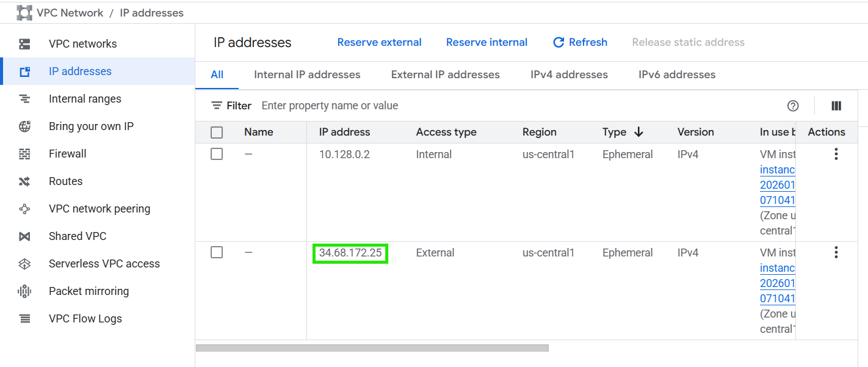
Task: Open help via question mark icon
Action: 793,106
